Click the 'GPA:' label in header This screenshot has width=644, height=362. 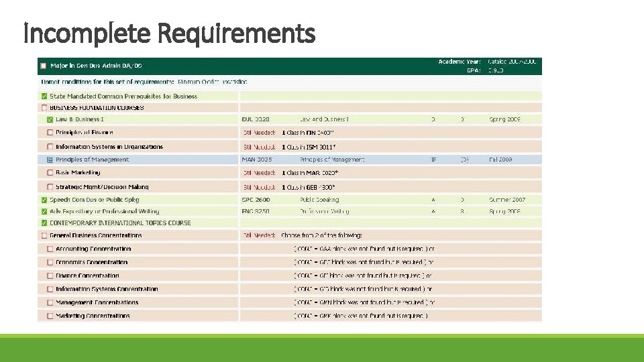tap(474, 70)
